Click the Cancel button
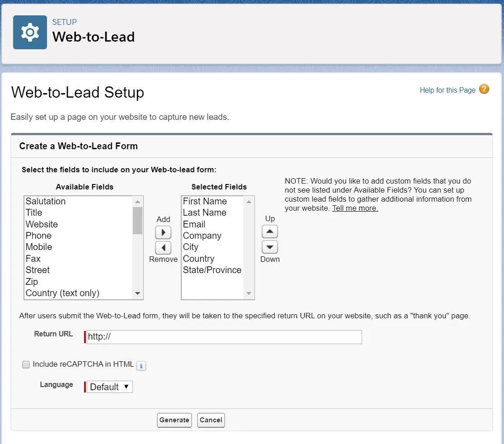Screen dimensions: 504x444 (211, 420)
